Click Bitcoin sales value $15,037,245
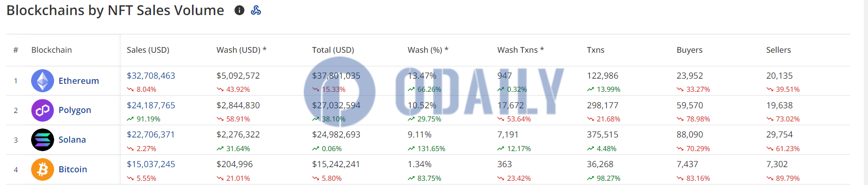 pos(151,164)
